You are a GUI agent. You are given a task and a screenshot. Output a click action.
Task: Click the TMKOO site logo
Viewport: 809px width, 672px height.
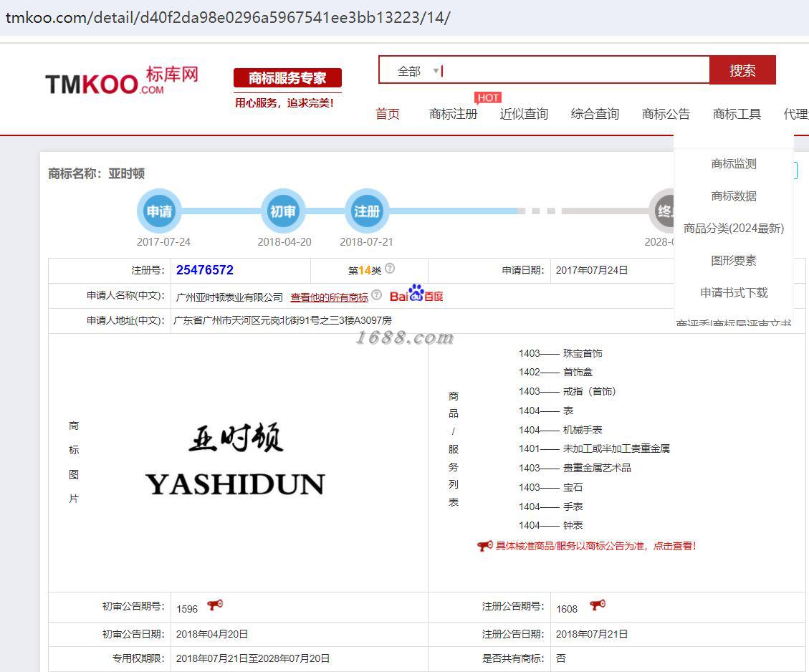coord(122,80)
